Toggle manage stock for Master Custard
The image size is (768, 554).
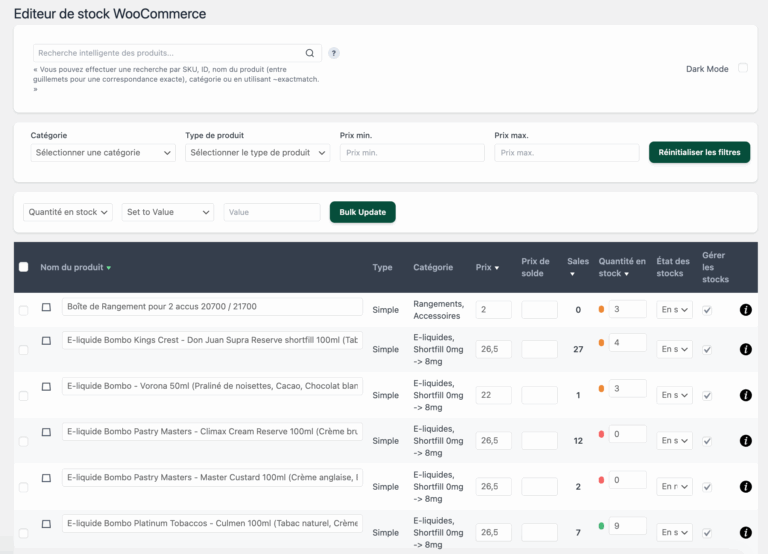[707, 487]
